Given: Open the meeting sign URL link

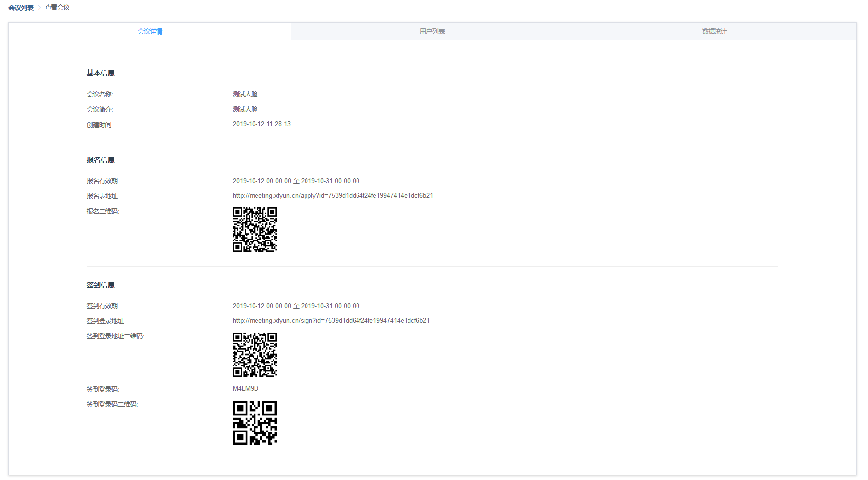Looking at the screenshot, I should click(x=331, y=321).
